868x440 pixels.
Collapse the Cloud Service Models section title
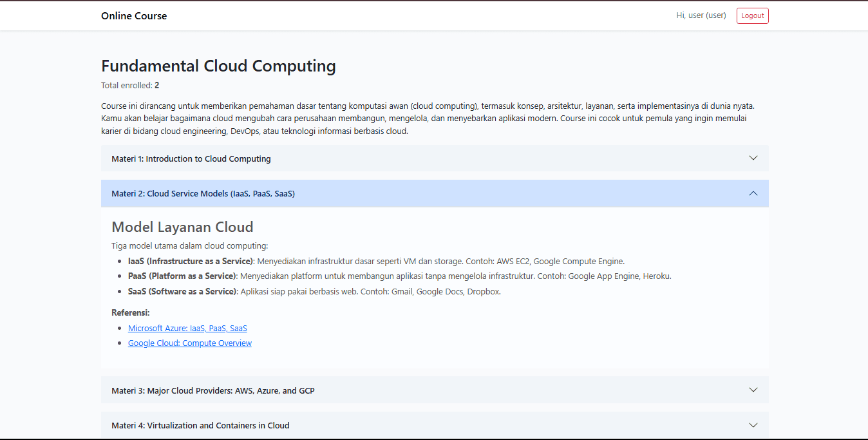[203, 194]
